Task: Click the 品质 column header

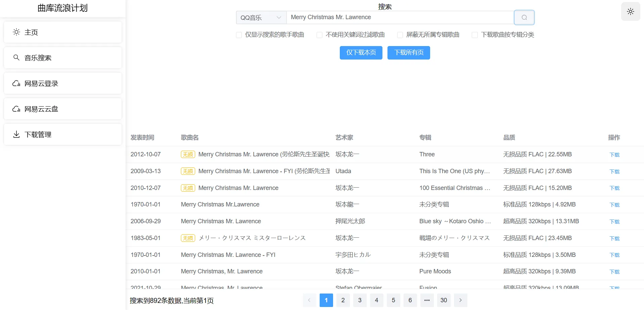Action: 509,138
